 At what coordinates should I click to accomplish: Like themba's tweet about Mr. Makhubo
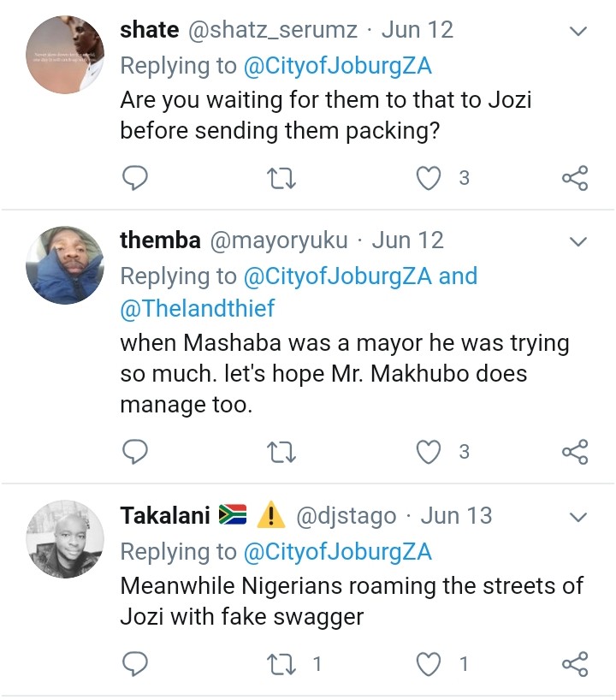428,452
